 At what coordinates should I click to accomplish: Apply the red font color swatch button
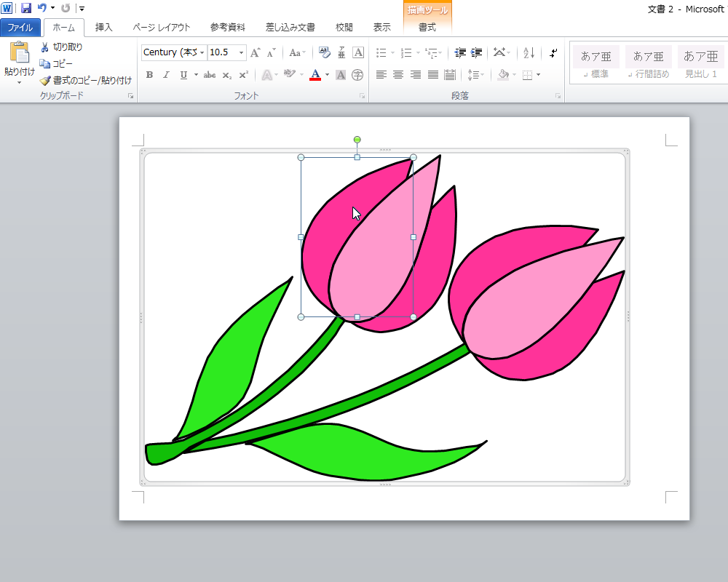pos(315,75)
